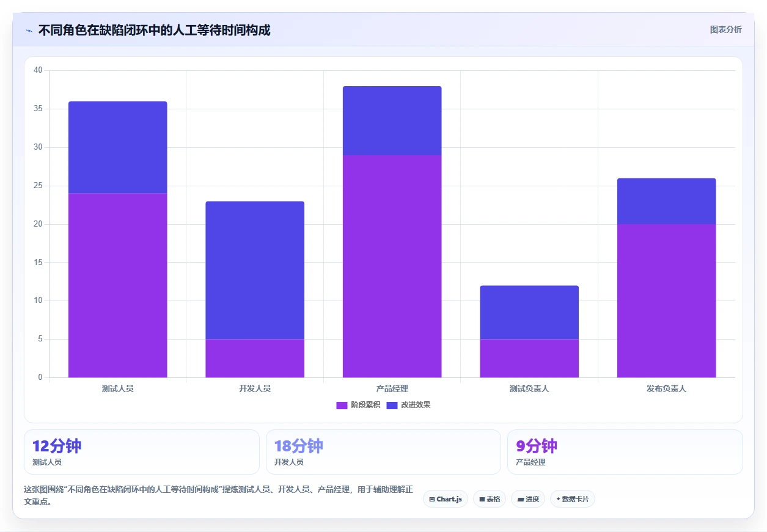Select the 表格 tag chip
The image size is (767, 532).
click(x=490, y=499)
